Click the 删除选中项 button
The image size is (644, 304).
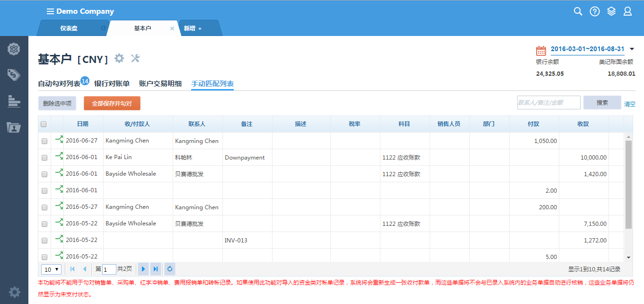pyautogui.click(x=57, y=103)
